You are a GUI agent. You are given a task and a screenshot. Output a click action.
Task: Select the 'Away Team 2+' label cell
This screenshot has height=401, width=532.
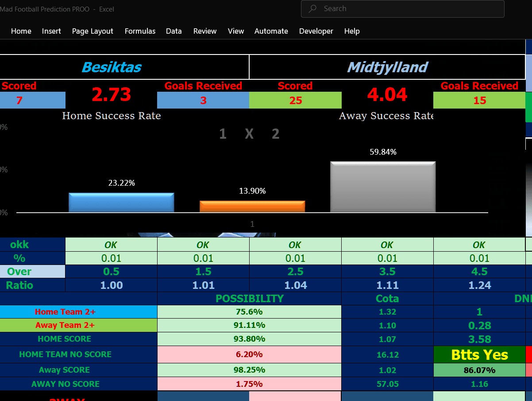[x=78, y=325]
